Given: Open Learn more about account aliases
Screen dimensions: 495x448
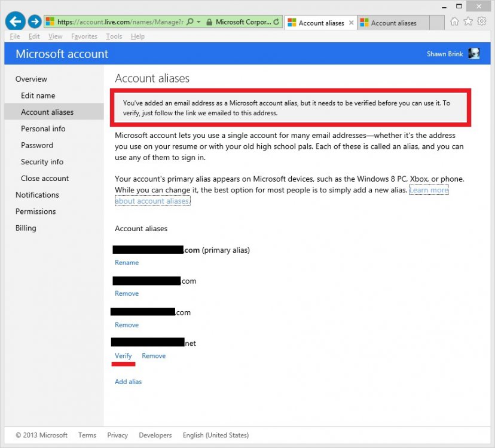Looking at the screenshot, I should pyautogui.click(x=429, y=189).
